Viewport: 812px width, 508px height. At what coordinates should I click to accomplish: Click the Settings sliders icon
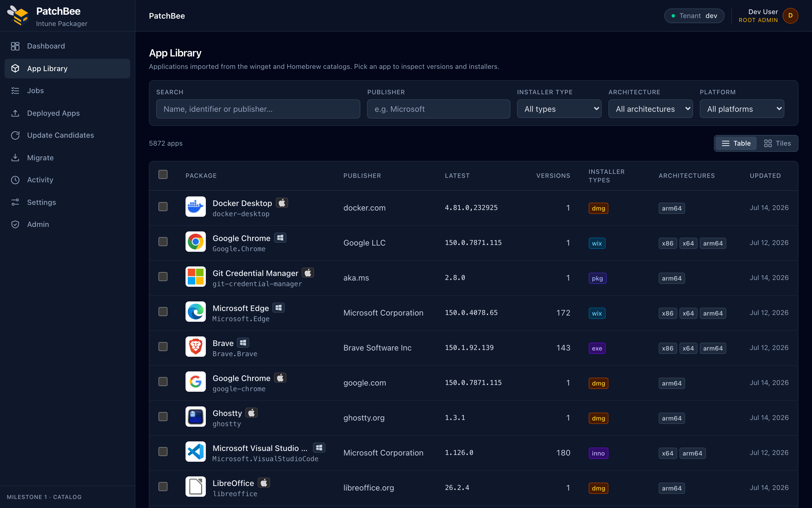pyautogui.click(x=15, y=202)
